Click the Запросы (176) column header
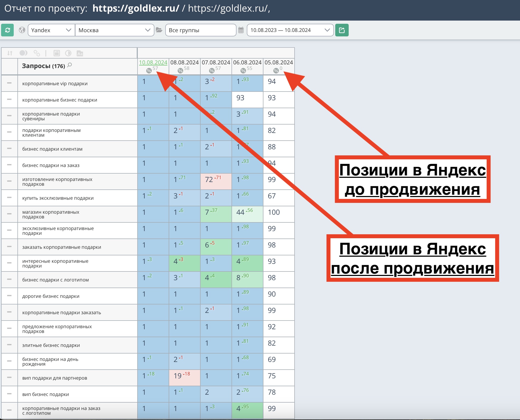Screen dimensions: 520x420 pyautogui.click(x=43, y=66)
